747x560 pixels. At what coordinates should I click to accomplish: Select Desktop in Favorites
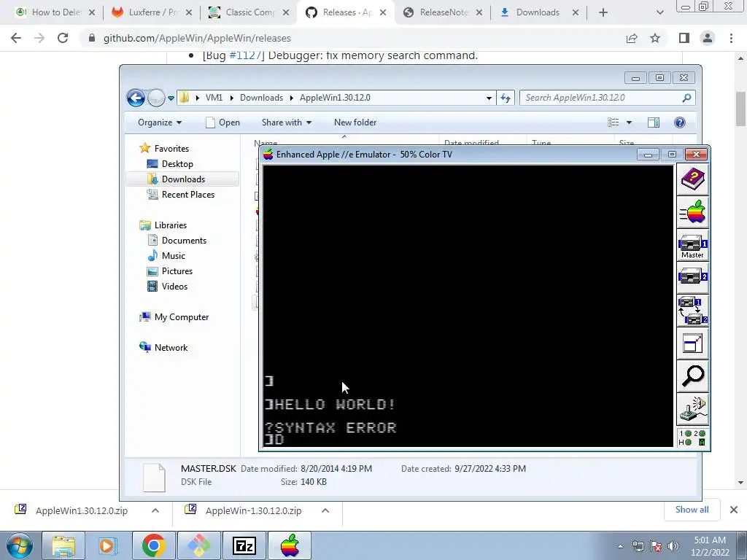click(x=177, y=164)
